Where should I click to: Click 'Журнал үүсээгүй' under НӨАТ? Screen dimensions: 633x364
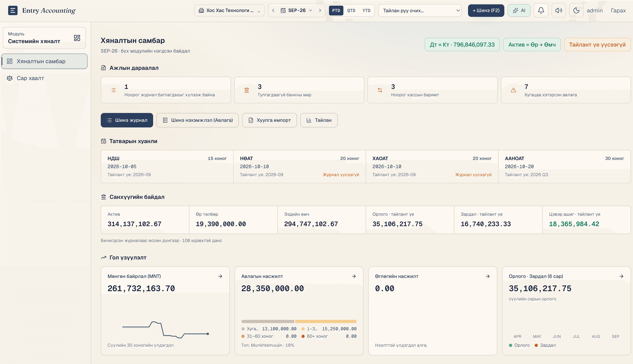(341, 175)
